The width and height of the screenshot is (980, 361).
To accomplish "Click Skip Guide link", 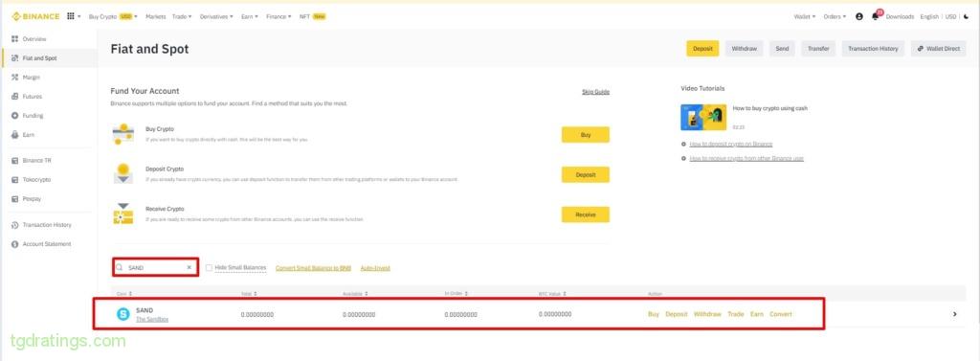I will pos(595,92).
